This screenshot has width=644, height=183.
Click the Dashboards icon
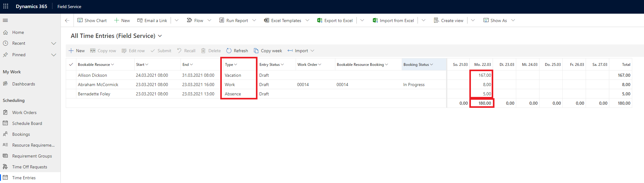(x=5, y=84)
